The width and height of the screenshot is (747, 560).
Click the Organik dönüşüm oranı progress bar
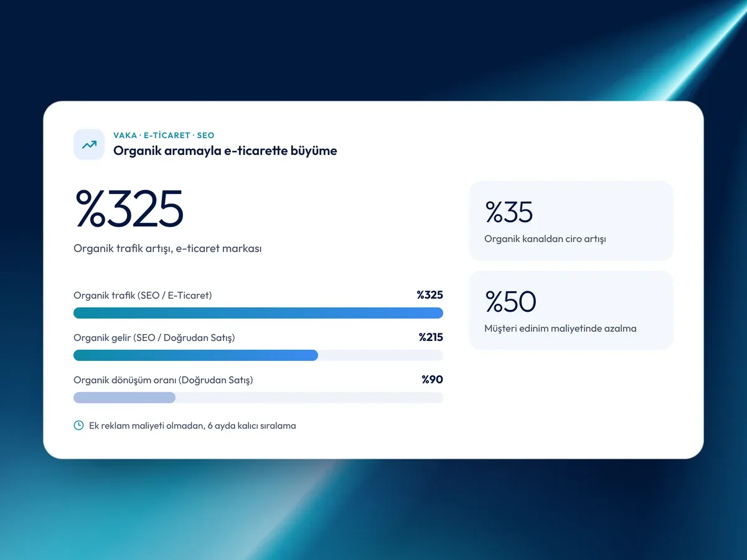pyautogui.click(x=258, y=398)
